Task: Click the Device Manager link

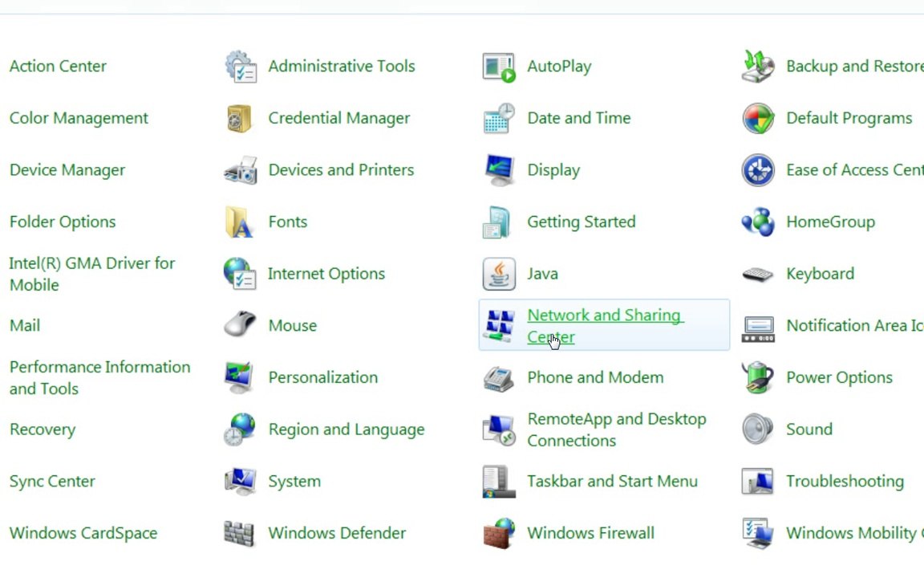Action: coord(67,170)
